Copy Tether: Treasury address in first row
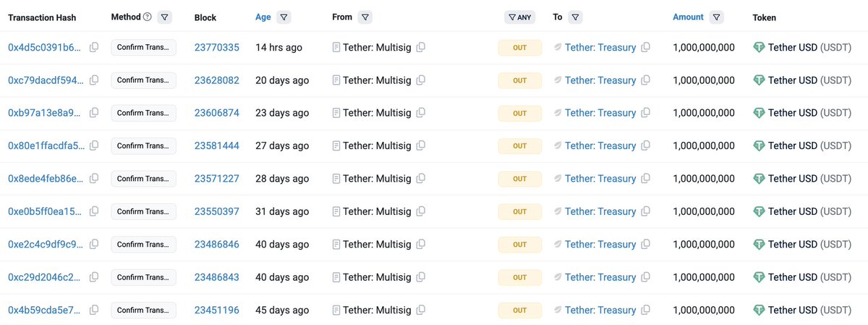The image size is (868, 325). pyautogui.click(x=646, y=48)
